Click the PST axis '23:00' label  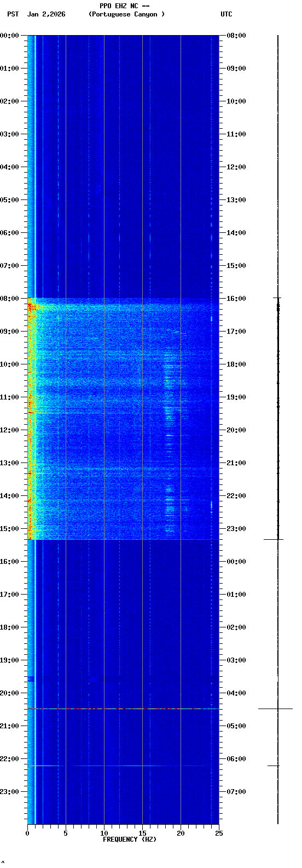[10, 792]
